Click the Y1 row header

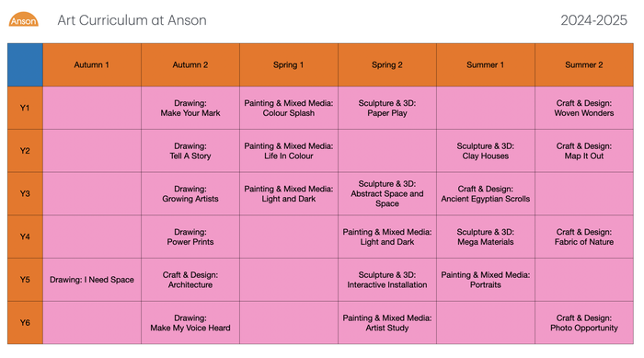(25, 108)
